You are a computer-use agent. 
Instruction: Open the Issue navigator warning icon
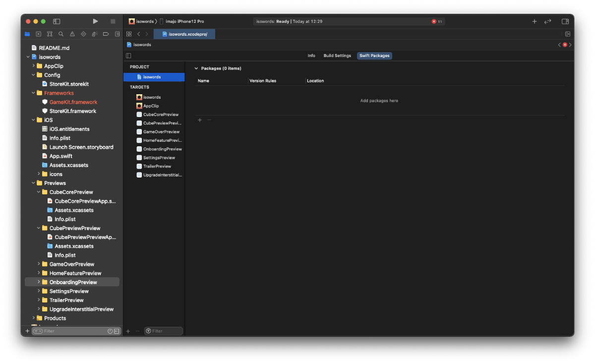pyautogui.click(x=72, y=34)
